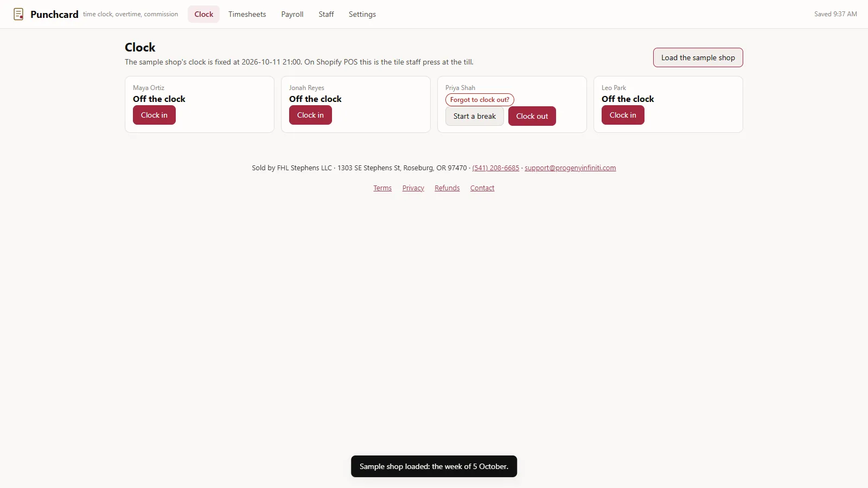Open the Clock tab
Screen dimensions: 868x488
(x=204, y=14)
